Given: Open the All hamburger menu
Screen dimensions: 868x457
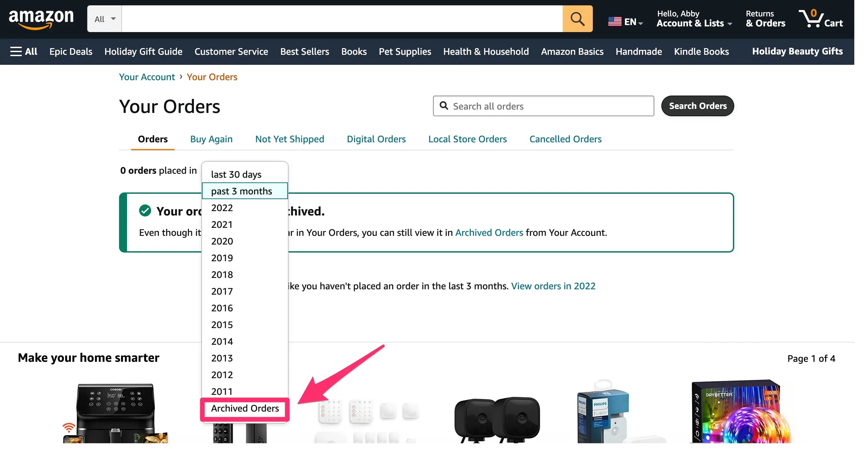Looking at the screenshot, I should (x=24, y=51).
